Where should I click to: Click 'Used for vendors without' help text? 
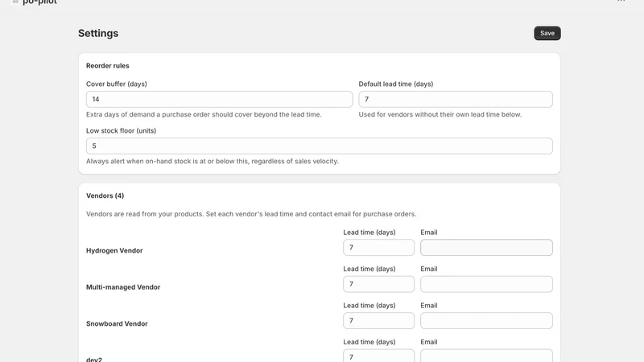click(440, 114)
